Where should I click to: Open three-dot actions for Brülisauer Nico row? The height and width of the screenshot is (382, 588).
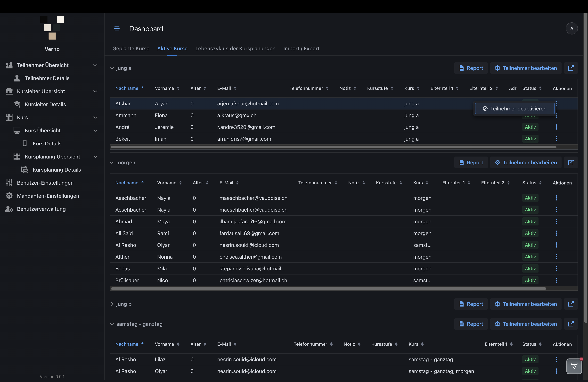[556, 280]
